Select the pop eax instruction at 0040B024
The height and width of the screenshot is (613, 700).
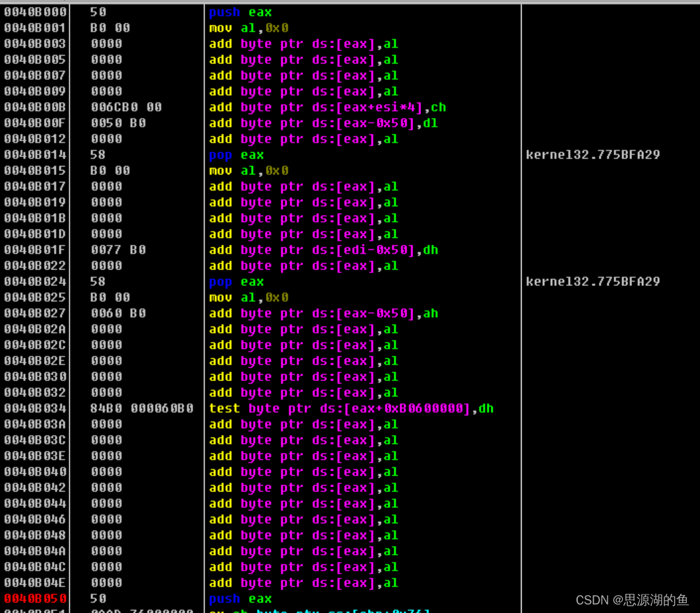coord(236,282)
